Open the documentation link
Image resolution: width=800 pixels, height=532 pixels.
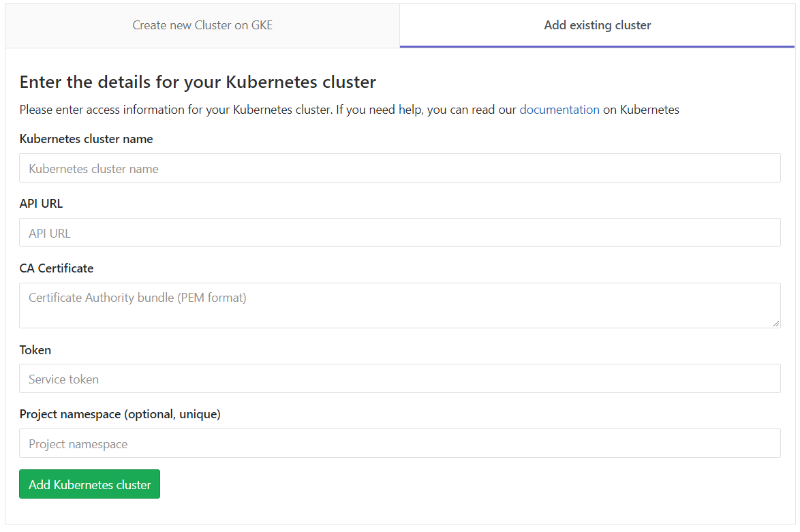click(x=559, y=110)
